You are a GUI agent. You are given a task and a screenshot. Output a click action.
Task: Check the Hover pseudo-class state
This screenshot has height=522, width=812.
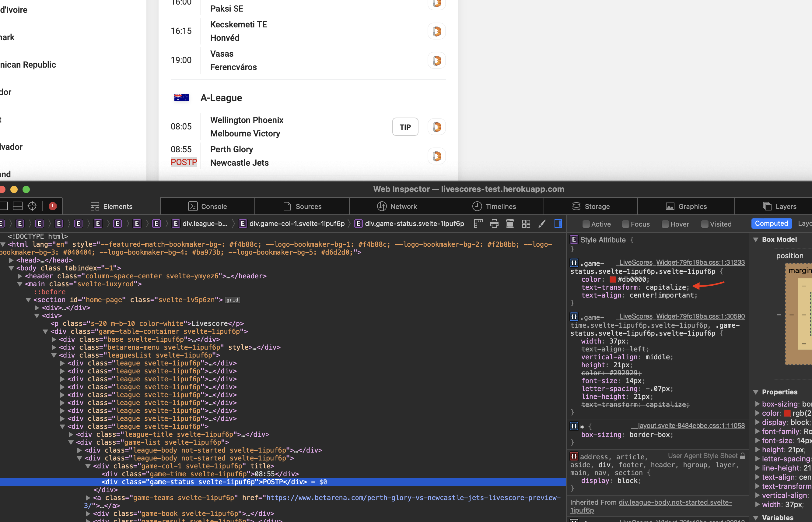point(665,224)
